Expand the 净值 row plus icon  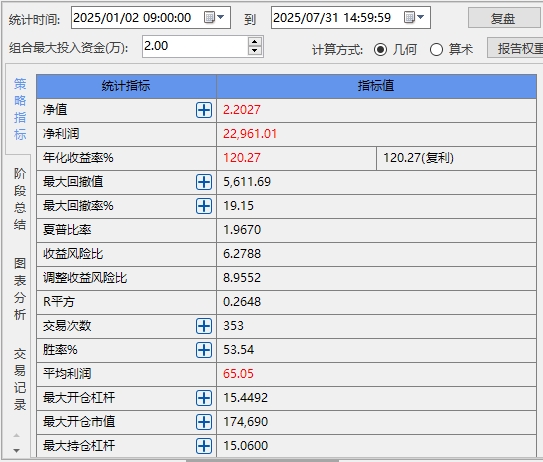(x=204, y=110)
